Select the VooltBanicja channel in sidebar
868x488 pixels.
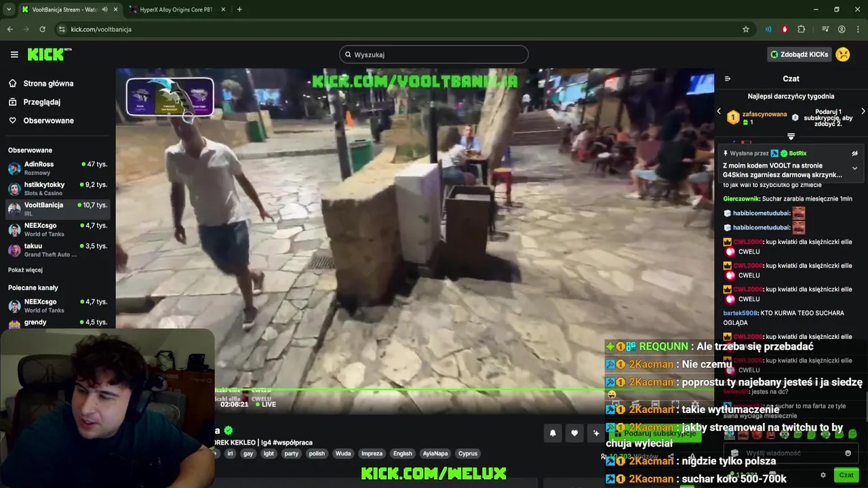click(x=58, y=209)
